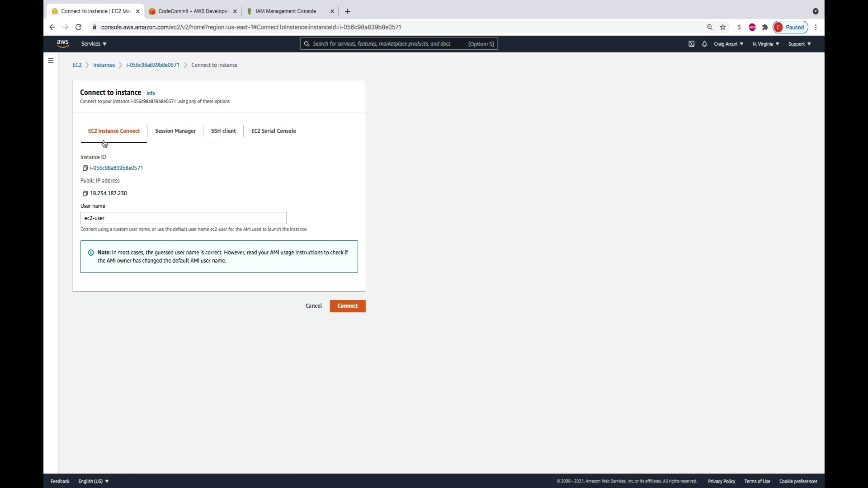Open the EC2 Serial Console tab

[x=274, y=131]
